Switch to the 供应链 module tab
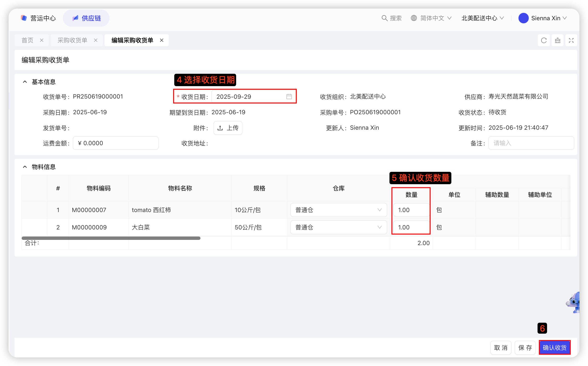 (86, 18)
